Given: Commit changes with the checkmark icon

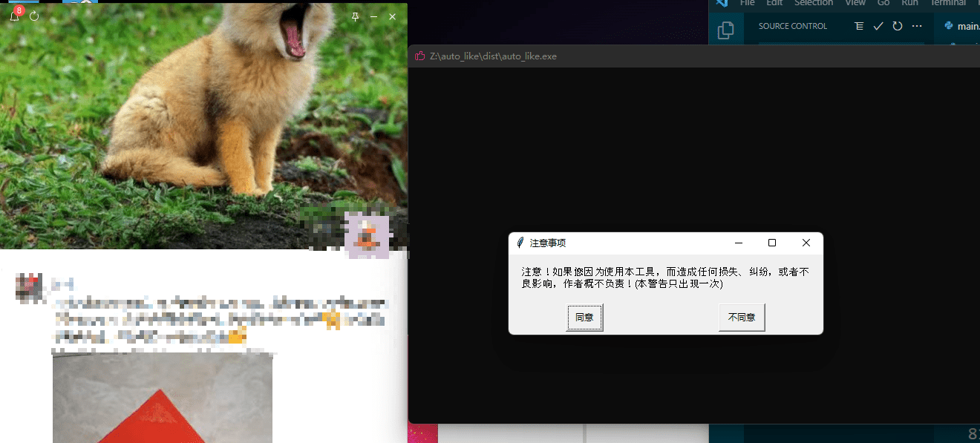Looking at the screenshot, I should click(878, 26).
